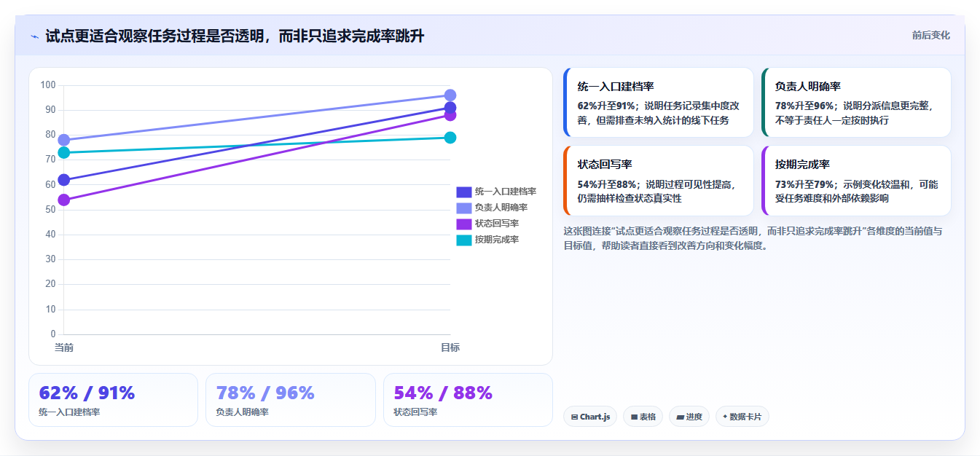This screenshot has height=456, width=980.
Task: Click the 54%升至88% description text
Action: (x=658, y=191)
